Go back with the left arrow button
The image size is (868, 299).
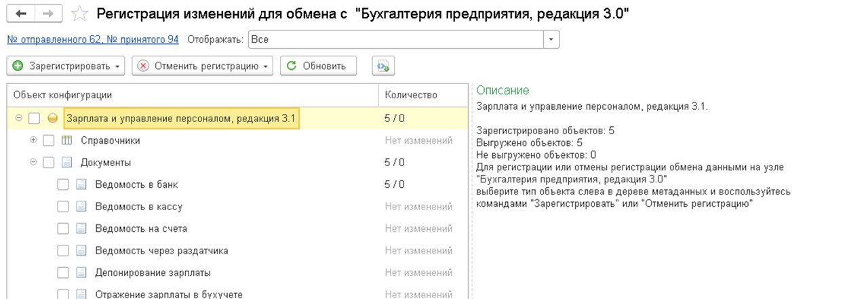[20, 14]
